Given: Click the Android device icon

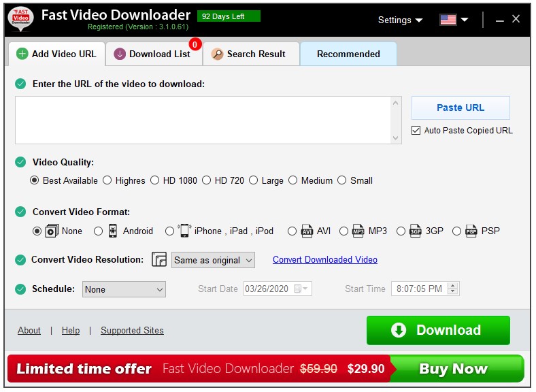Looking at the screenshot, I should coord(113,231).
